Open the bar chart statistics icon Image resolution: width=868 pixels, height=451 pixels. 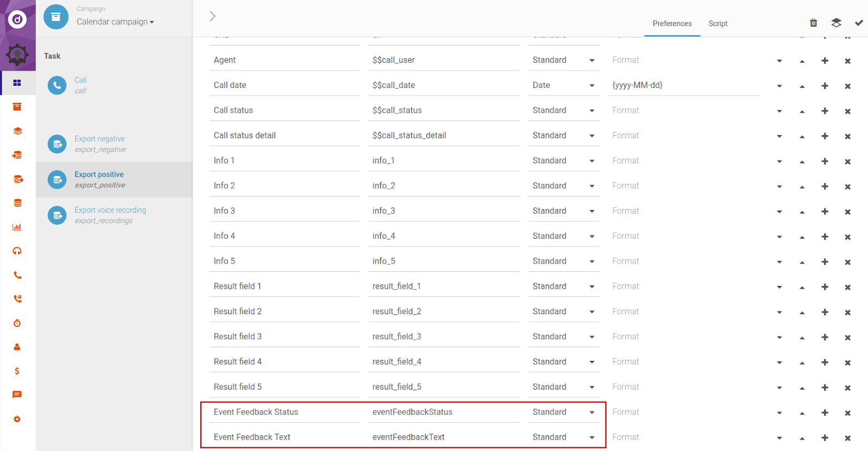coord(17,227)
